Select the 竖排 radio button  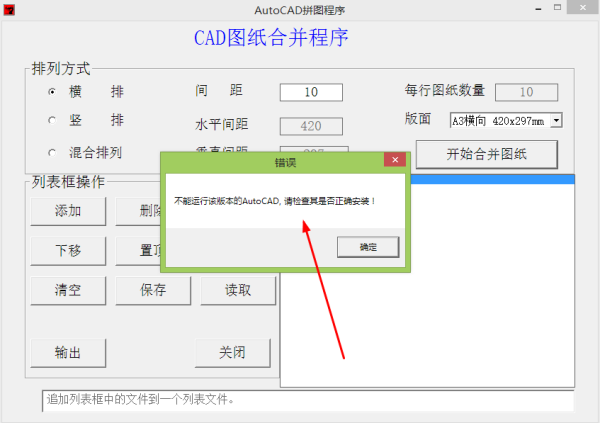[x=52, y=120]
